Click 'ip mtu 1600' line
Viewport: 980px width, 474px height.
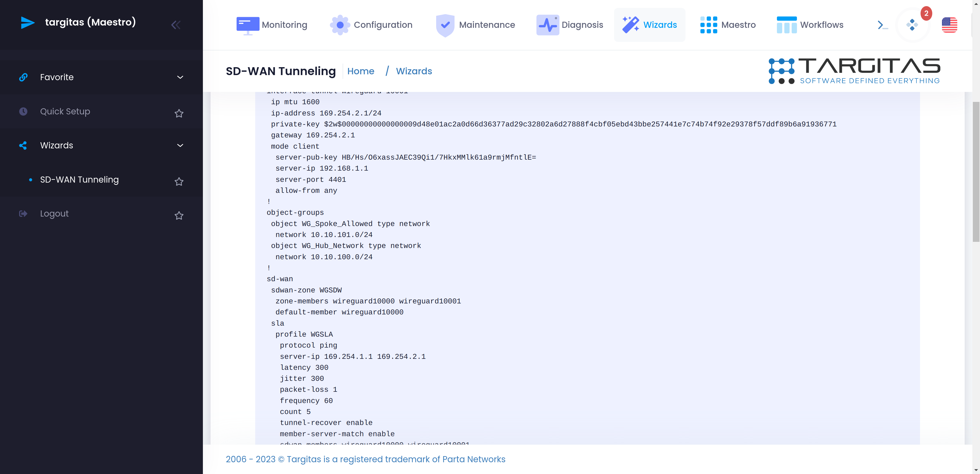coord(295,102)
